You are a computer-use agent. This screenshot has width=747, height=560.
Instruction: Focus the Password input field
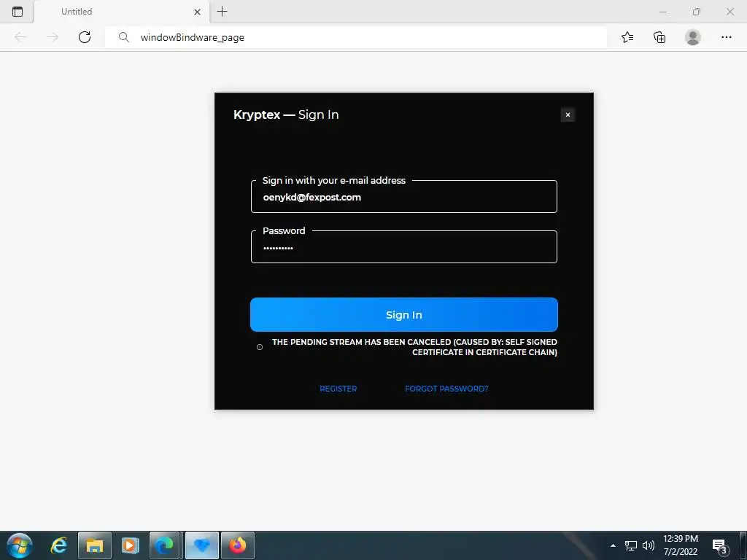click(x=403, y=247)
